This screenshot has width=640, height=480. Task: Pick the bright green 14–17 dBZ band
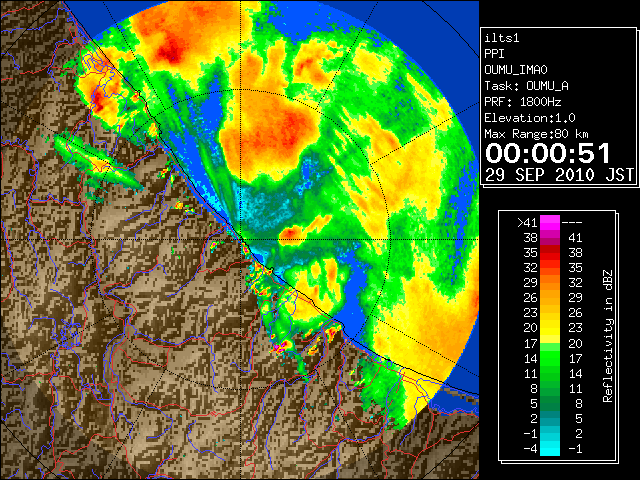[x=550, y=358]
